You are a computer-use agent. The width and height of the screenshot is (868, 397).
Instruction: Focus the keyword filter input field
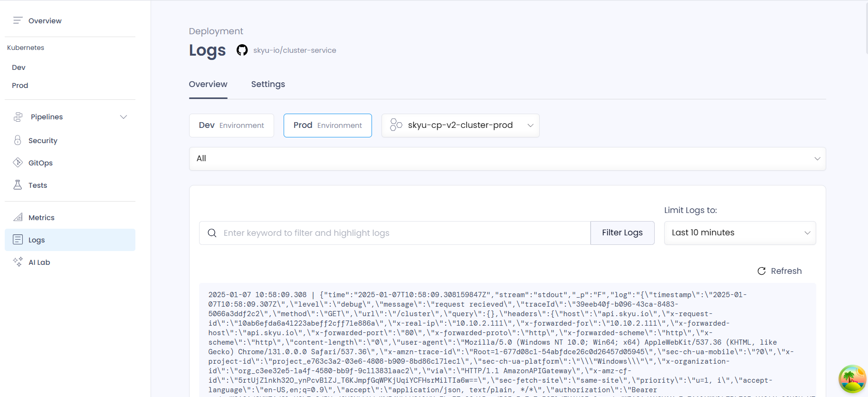point(395,233)
